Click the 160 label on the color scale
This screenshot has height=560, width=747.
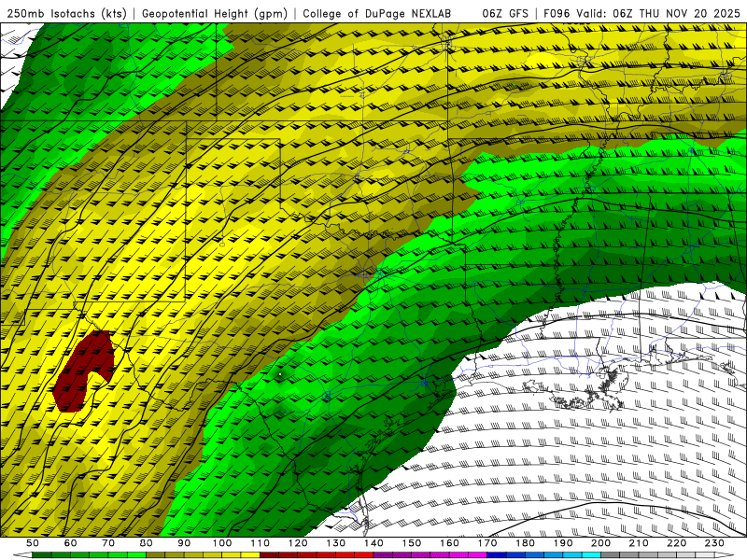click(x=450, y=543)
